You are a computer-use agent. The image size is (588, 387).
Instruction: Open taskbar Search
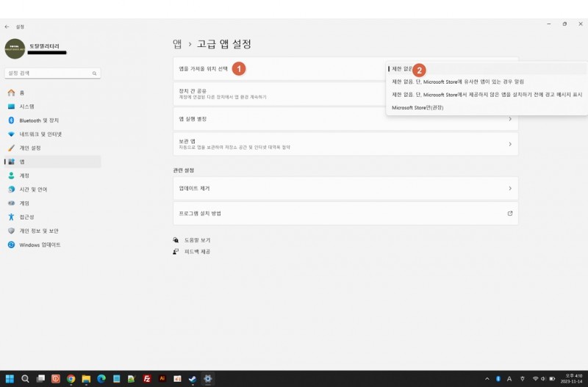(x=25, y=379)
